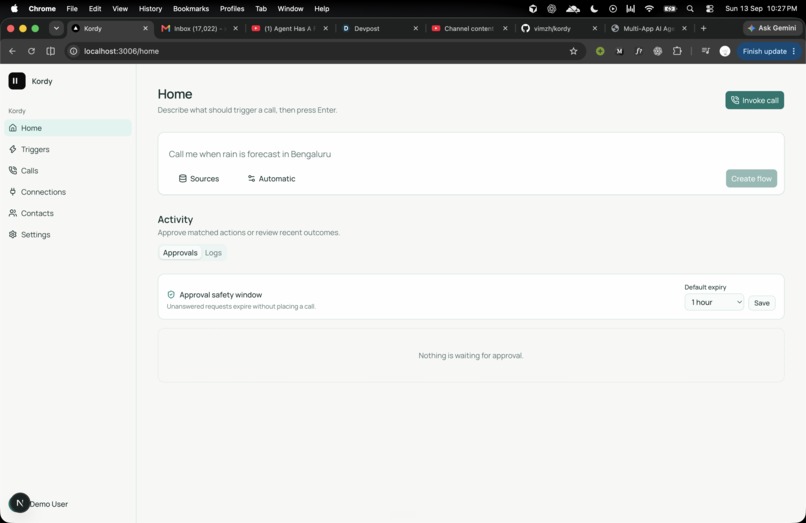Bookmark this page with the star
The width and height of the screenshot is (806, 523).
[573, 51]
